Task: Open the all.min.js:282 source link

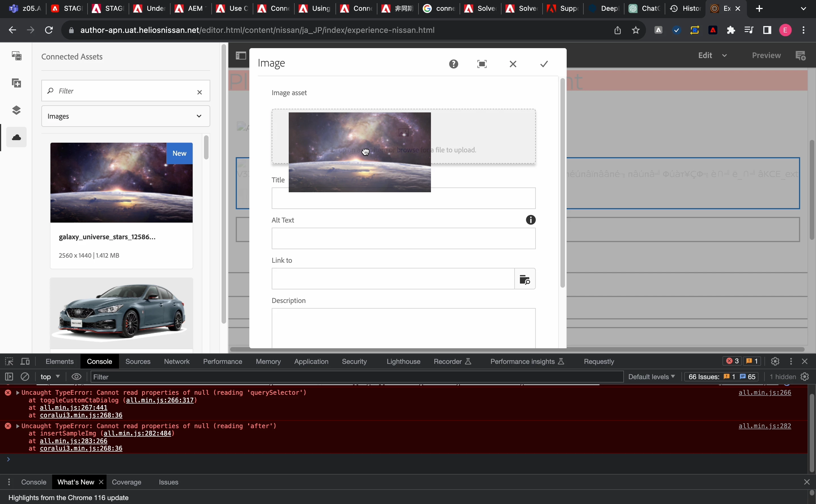Action: [x=765, y=426]
